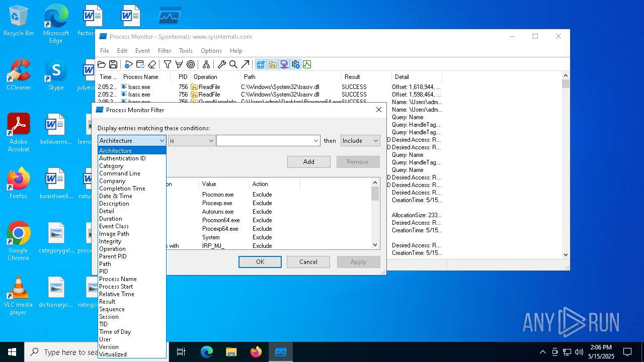Click the target Include Process From Window icon
This screenshot has width=644, height=362.
(x=191, y=64)
